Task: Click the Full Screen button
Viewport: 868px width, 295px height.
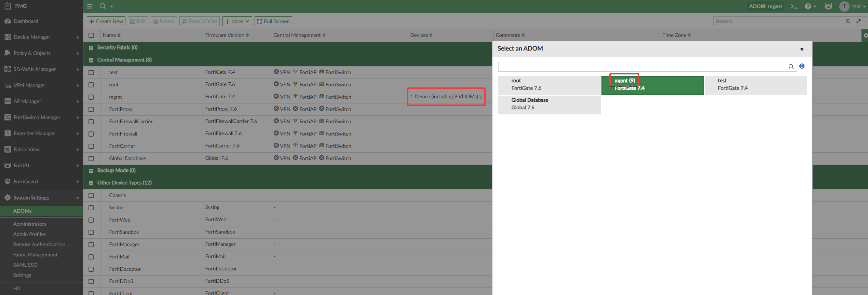Action: click(x=273, y=21)
